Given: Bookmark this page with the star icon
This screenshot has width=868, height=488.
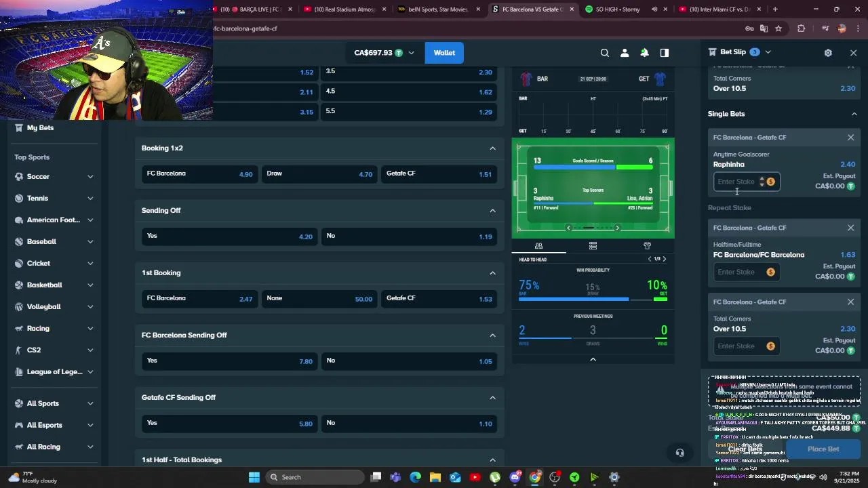Looking at the screenshot, I should coord(778,28).
